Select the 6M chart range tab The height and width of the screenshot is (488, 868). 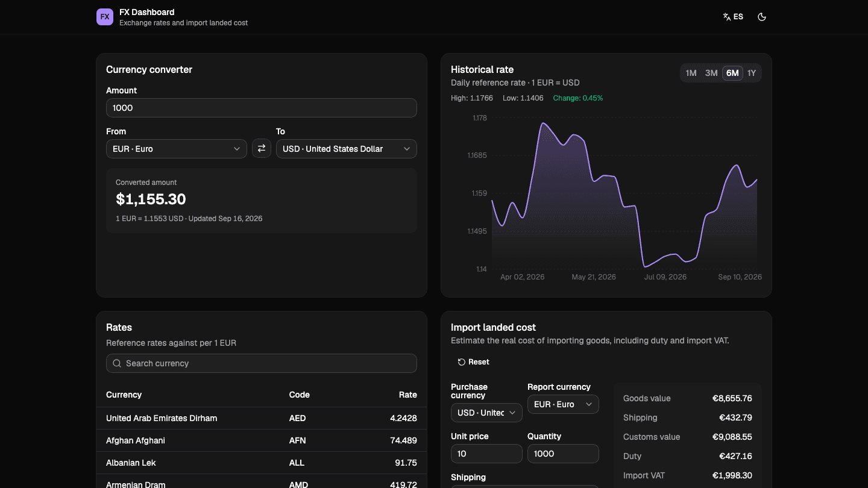point(732,73)
